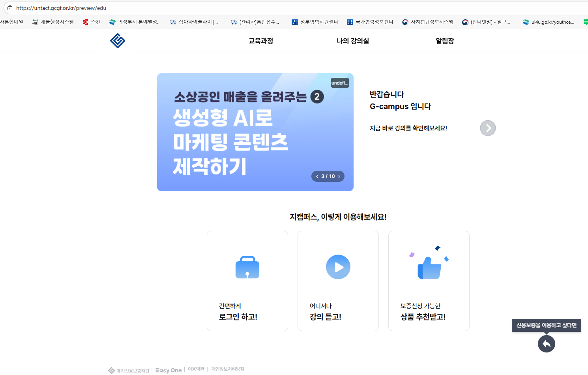
Task: Click the lock icon in address bar
Action: click(x=10, y=8)
